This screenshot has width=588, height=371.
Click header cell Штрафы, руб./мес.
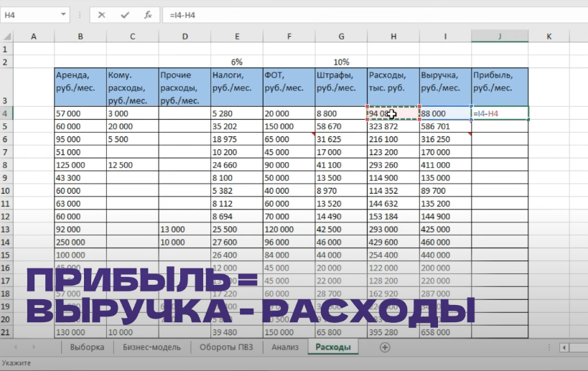tap(341, 88)
